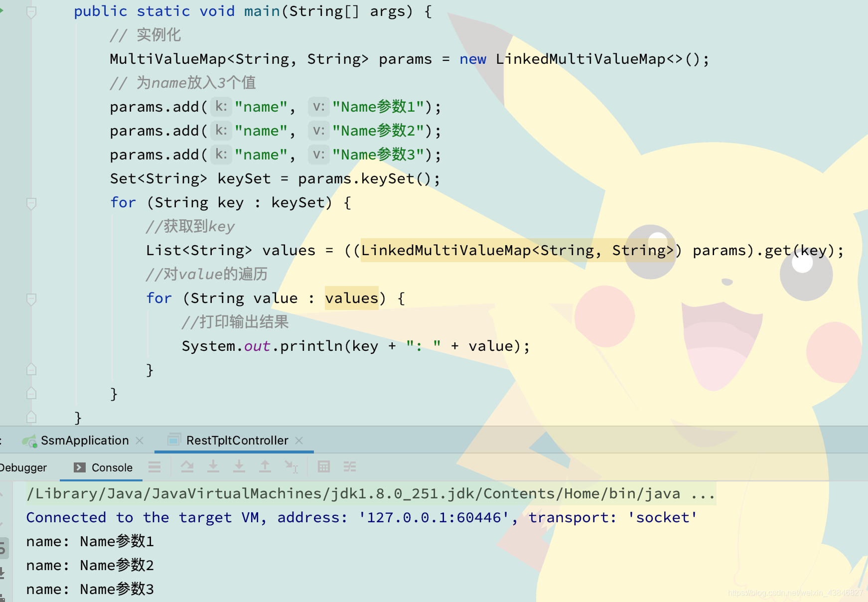Screen dimensions: 868x602
Task: Collapse the outer for-key loop fold marker
Action: 31,203
